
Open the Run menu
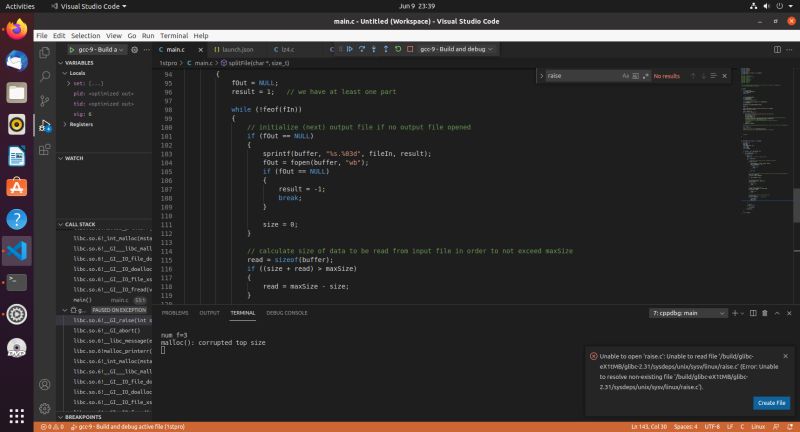tap(148, 36)
